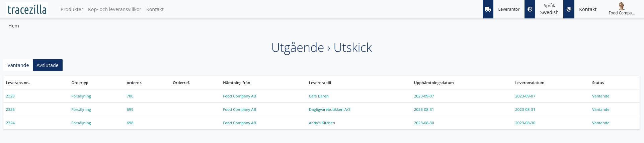This screenshot has width=644, height=143.
Task: Open delivery number 2328
Action: 10,96
